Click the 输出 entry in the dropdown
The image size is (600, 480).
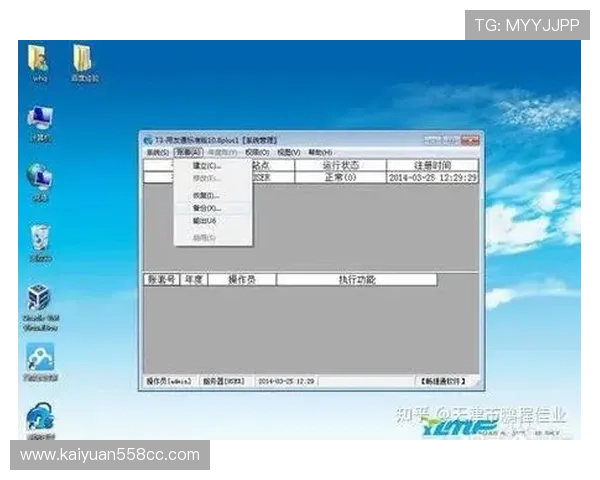click(204, 220)
